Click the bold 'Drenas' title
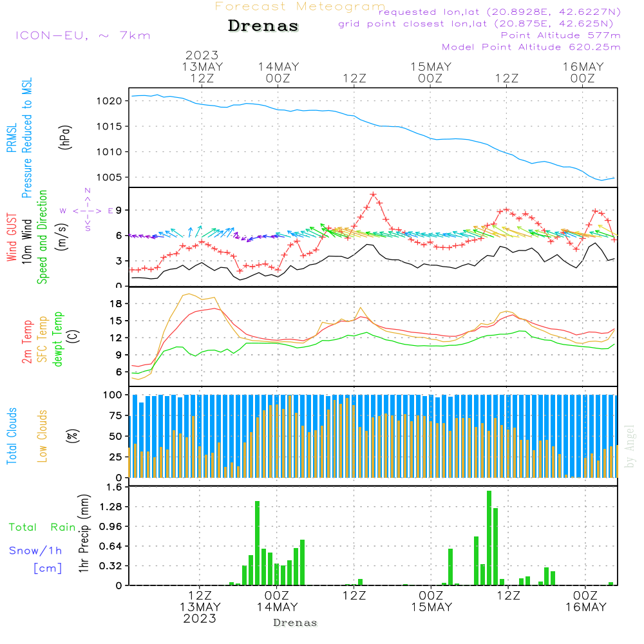 coord(263,26)
